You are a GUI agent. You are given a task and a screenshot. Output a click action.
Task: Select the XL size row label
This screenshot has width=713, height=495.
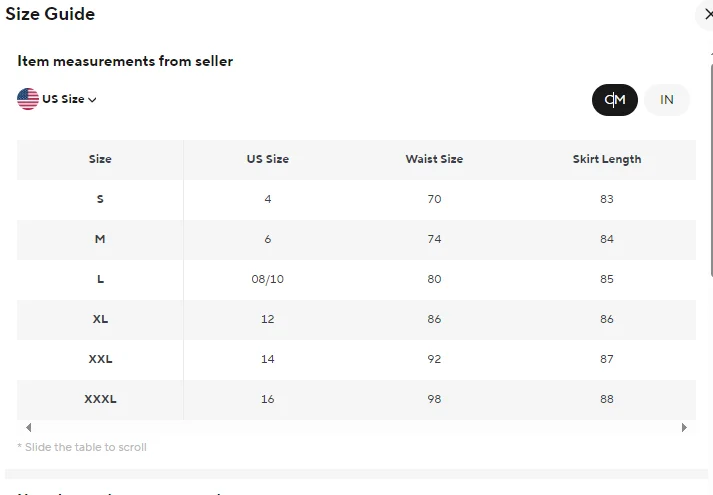point(100,319)
